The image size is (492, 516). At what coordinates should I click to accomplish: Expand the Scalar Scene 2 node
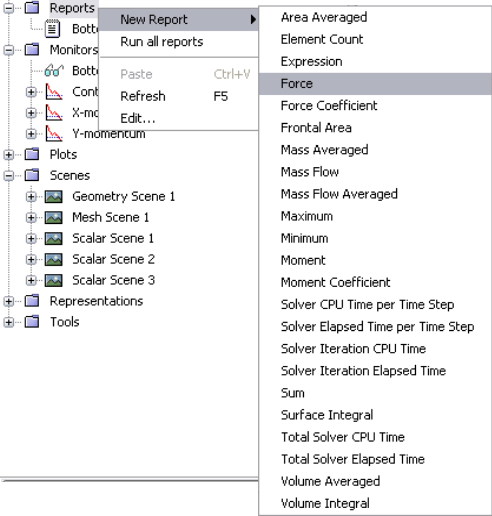pyautogui.click(x=31, y=259)
